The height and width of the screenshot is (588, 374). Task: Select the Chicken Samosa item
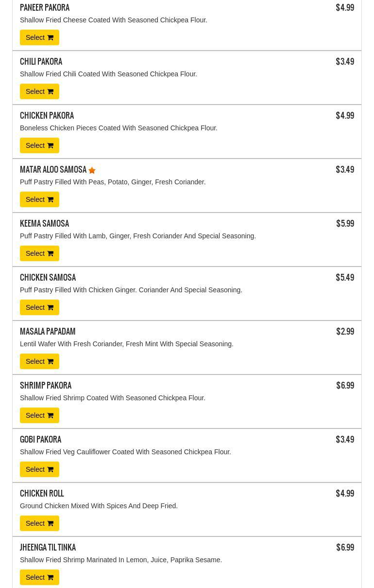click(x=39, y=307)
